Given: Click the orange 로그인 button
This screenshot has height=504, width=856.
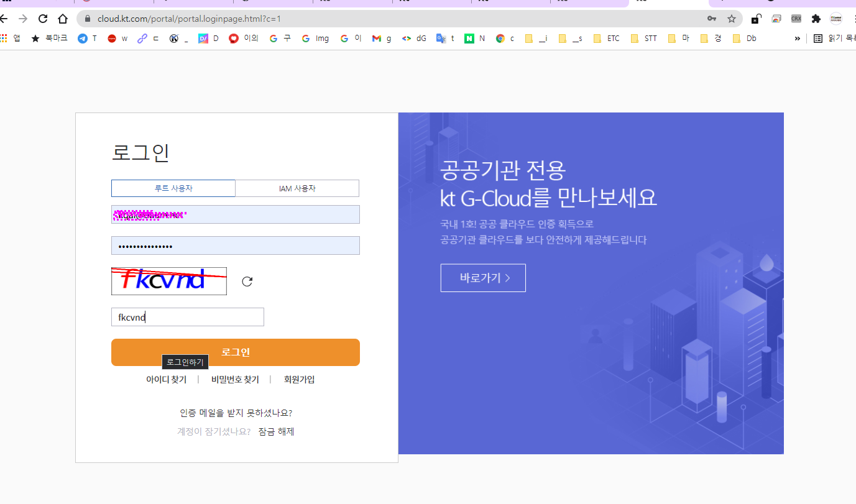Looking at the screenshot, I should click(236, 352).
